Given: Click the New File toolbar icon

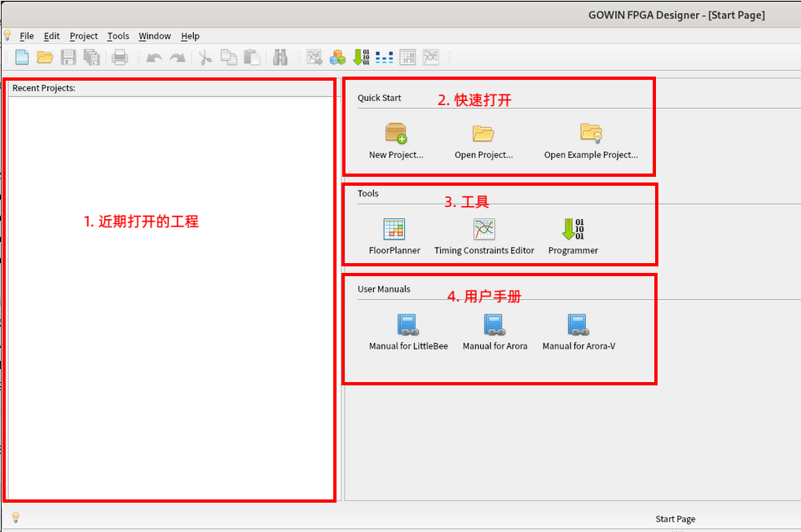Looking at the screenshot, I should [22, 57].
